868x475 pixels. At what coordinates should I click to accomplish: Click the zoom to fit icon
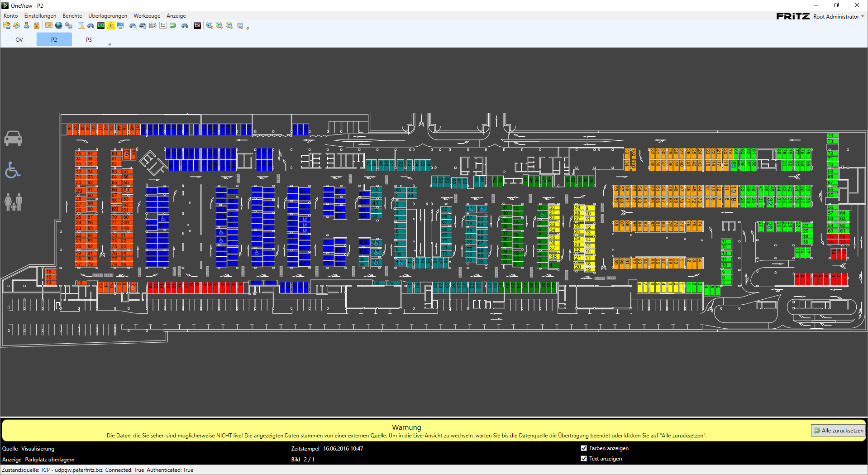coord(210,25)
